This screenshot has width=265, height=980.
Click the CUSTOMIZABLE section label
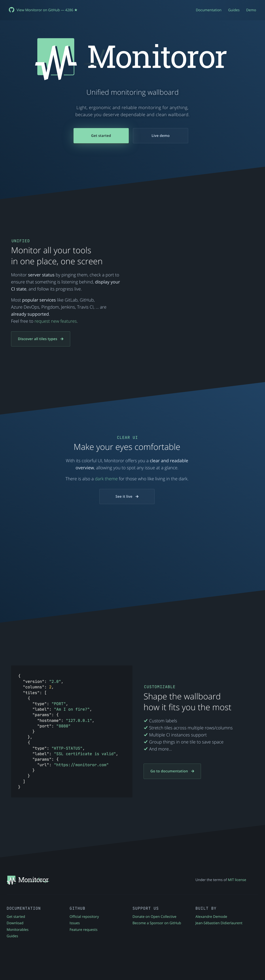coord(160,687)
